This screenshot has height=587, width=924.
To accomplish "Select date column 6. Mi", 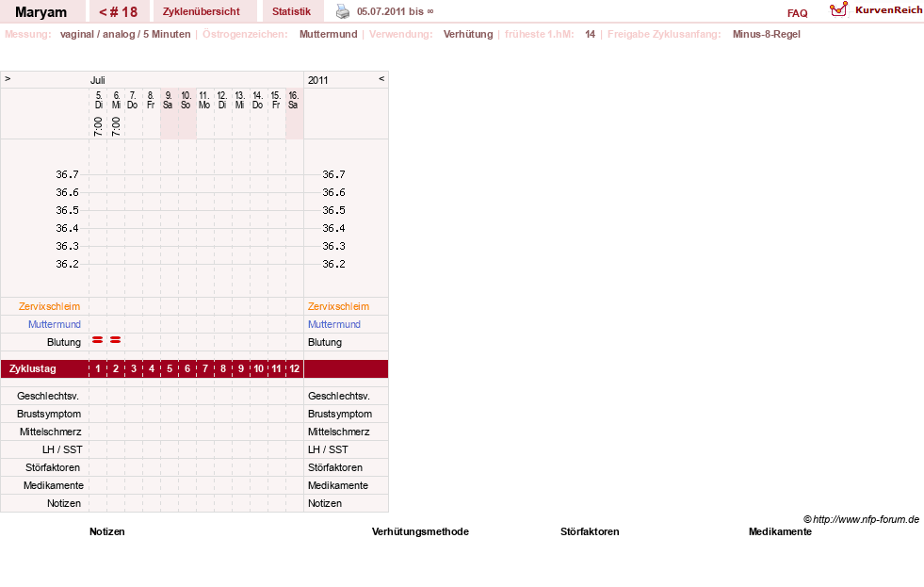I will pyautogui.click(x=116, y=100).
